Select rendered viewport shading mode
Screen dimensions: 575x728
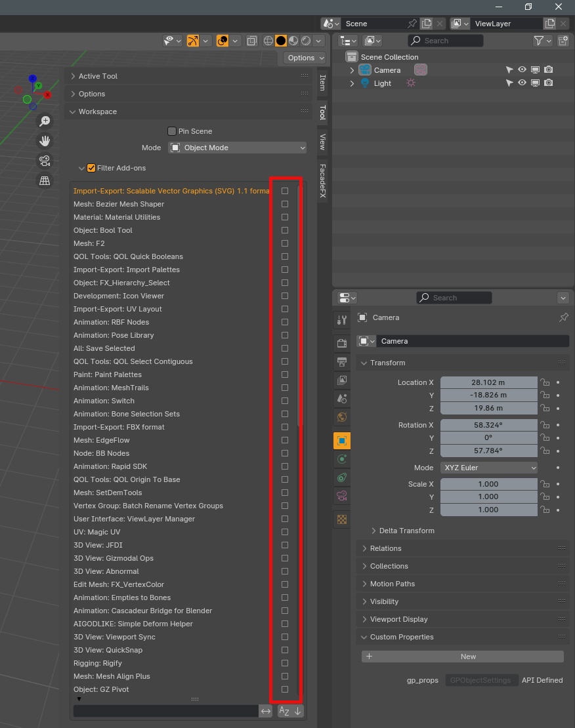pyautogui.click(x=306, y=41)
